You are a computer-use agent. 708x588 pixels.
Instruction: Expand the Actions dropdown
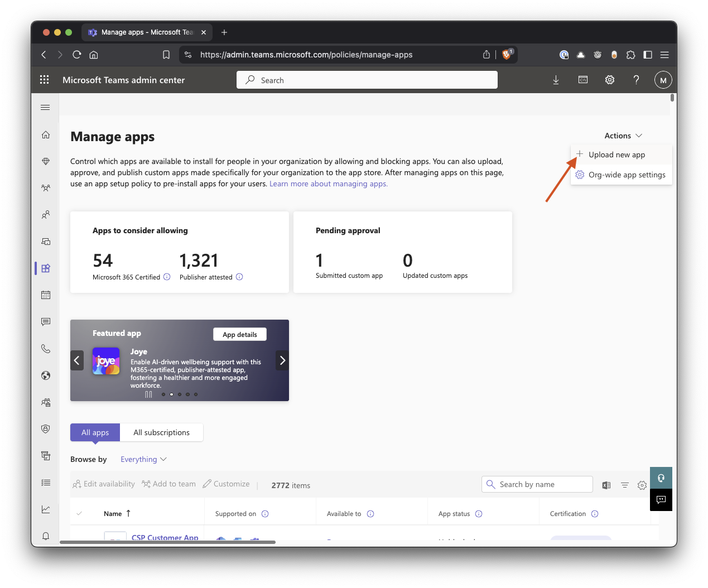[x=623, y=136]
